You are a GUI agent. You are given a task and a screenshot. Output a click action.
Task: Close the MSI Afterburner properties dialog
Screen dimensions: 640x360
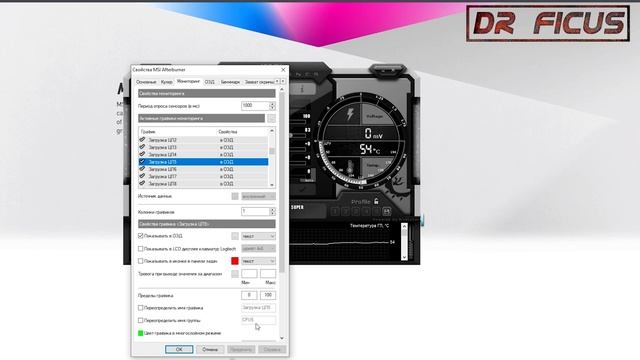pos(283,70)
